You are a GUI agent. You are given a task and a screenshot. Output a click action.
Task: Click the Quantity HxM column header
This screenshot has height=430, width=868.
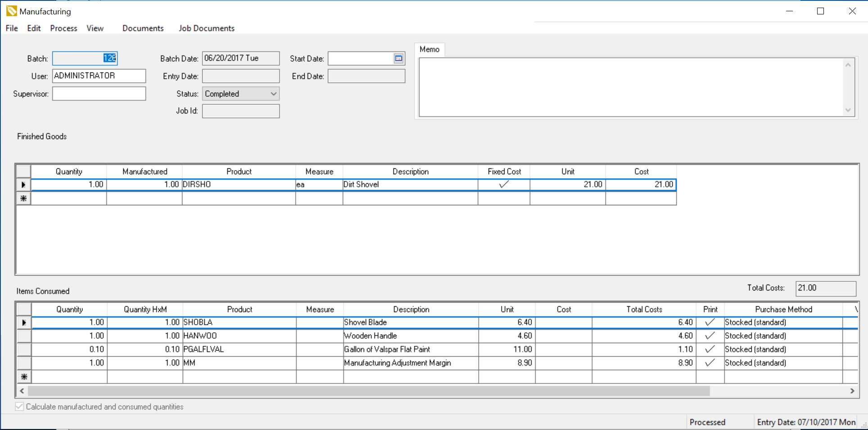pyautogui.click(x=145, y=309)
